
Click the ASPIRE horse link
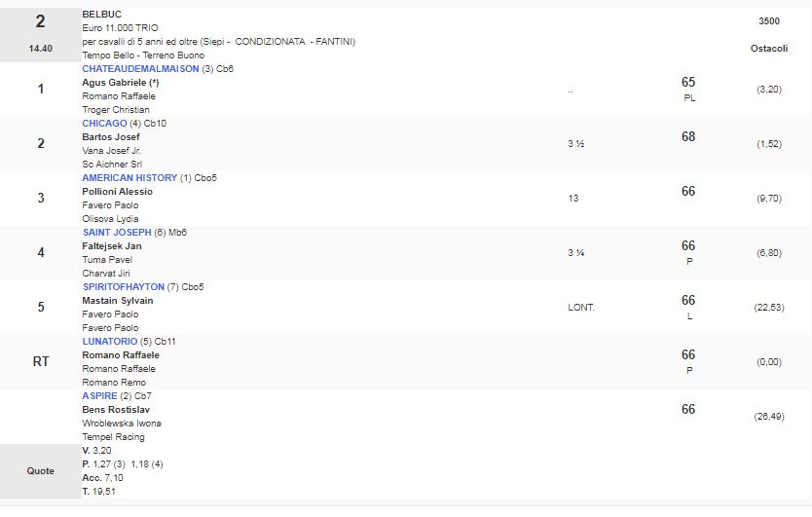pos(99,396)
